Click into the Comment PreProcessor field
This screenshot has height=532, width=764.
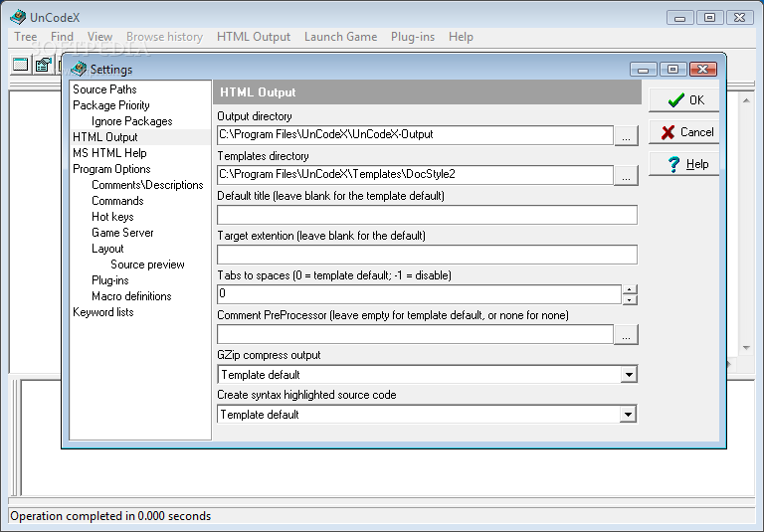click(415, 334)
